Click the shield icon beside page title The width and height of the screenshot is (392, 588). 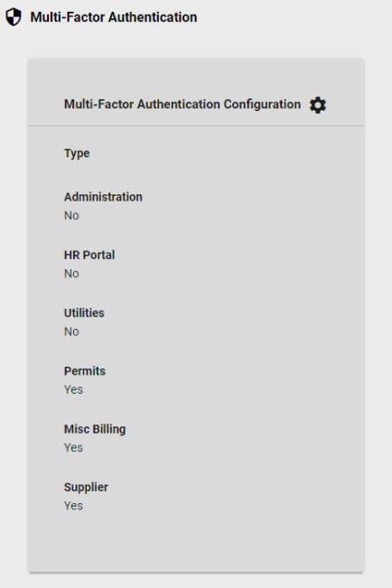tap(14, 17)
